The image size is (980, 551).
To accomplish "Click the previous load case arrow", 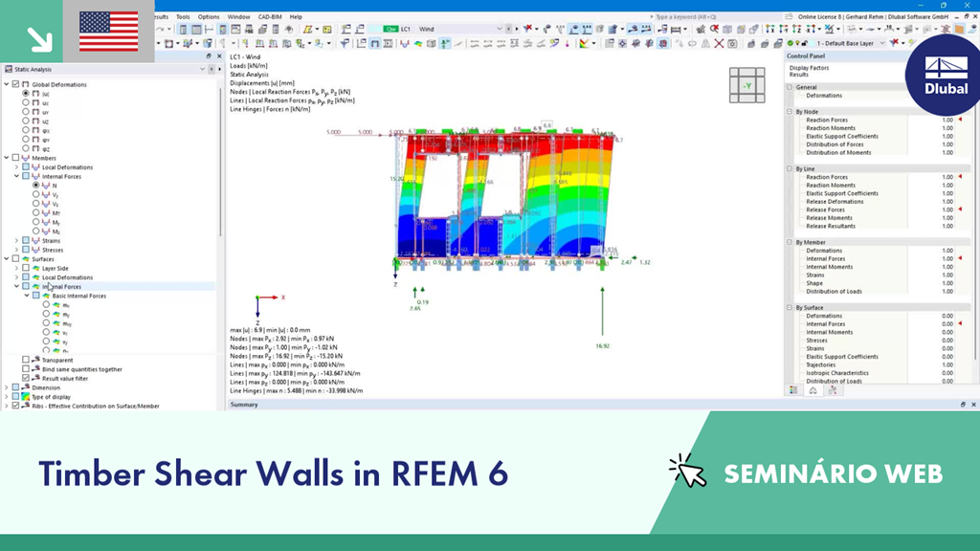I will pos(508,30).
